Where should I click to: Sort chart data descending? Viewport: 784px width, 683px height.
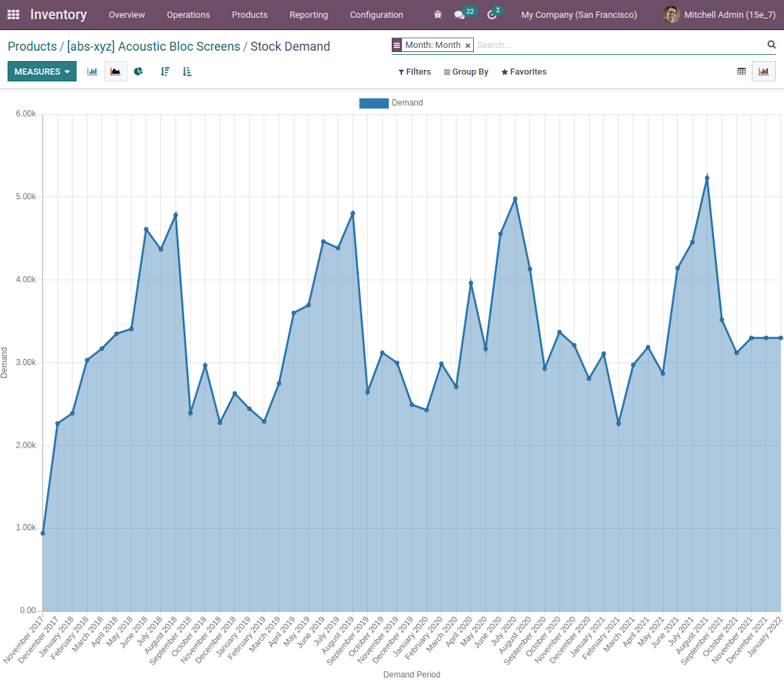pos(165,71)
